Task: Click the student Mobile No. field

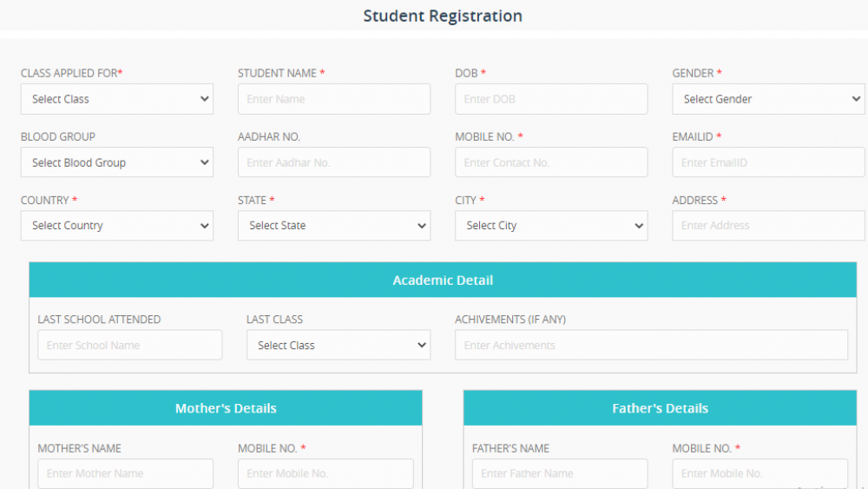Action: [550, 162]
